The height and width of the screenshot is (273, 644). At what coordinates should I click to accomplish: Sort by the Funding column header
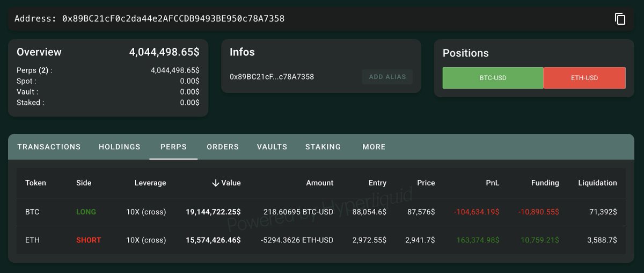[x=545, y=183]
